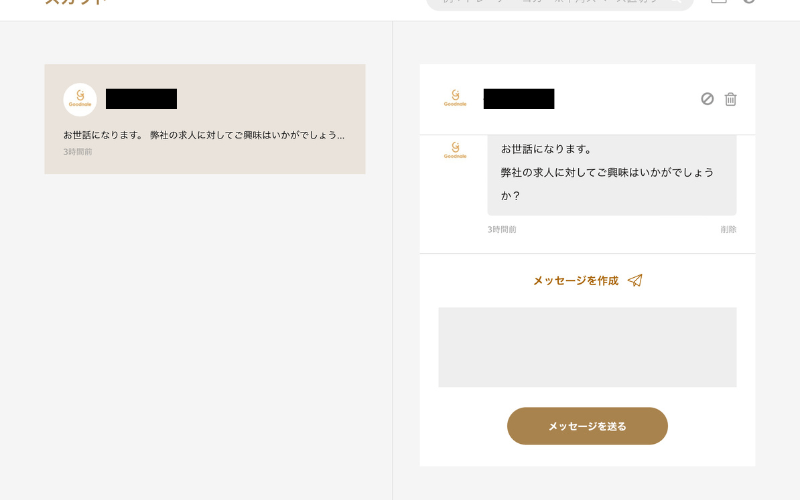Open the mail icon in top bar
Image resolution: width=800 pixels, height=500 pixels.
(718, 2)
